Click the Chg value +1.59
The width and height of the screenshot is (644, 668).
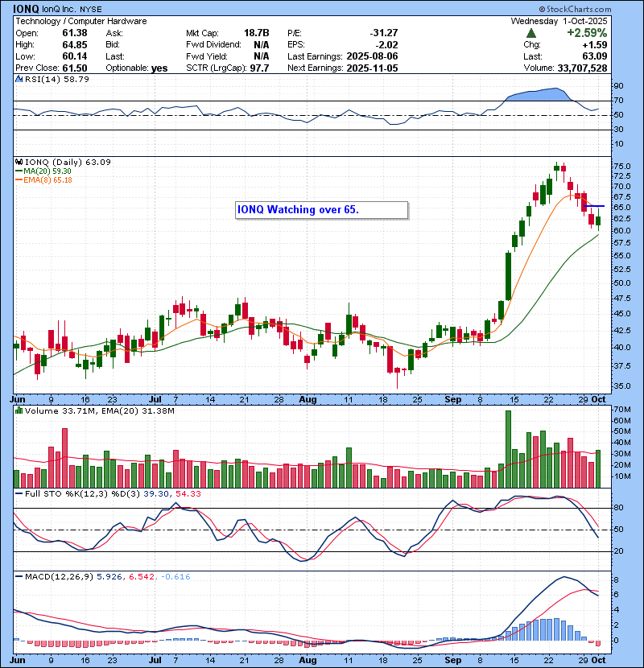point(595,45)
